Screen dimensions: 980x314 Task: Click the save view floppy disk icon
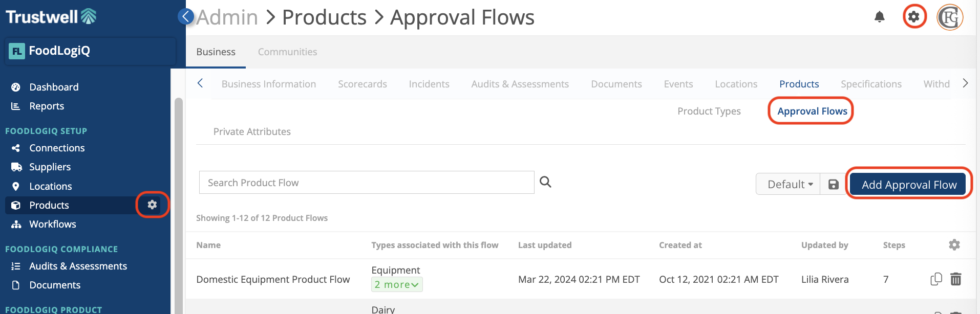point(833,185)
